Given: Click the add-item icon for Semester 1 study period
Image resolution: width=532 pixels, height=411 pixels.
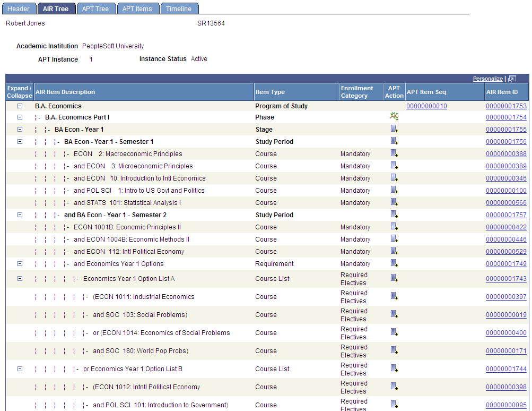Looking at the screenshot, I should (394, 141).
